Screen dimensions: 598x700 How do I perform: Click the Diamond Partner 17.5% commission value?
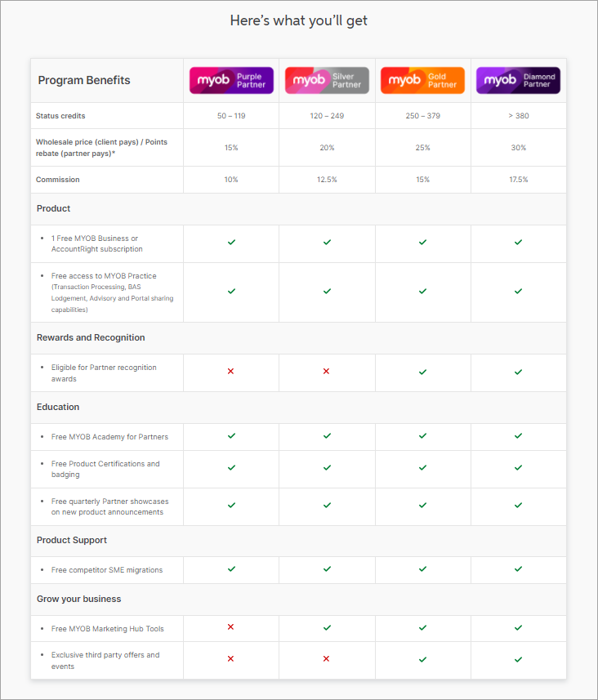[518, 180]
